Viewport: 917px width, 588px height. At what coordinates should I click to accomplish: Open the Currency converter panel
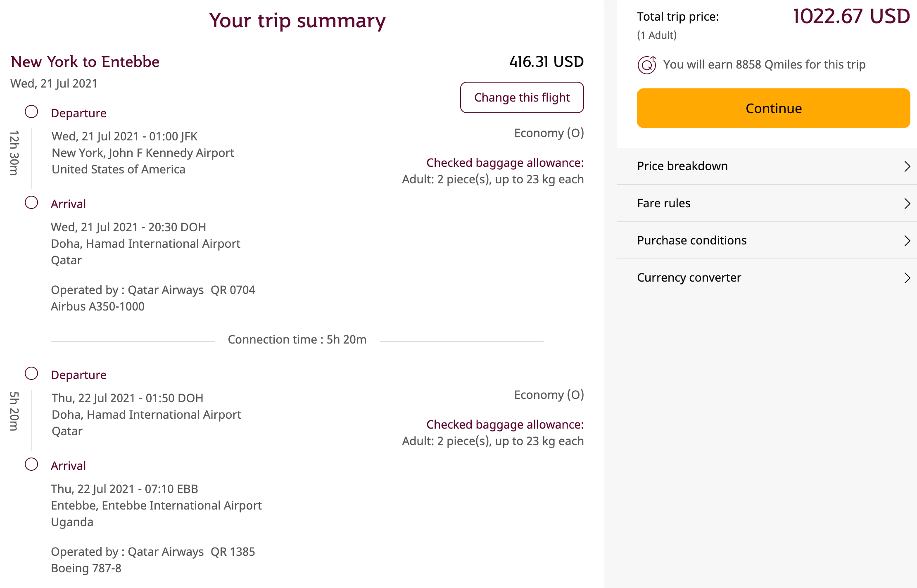689,277
